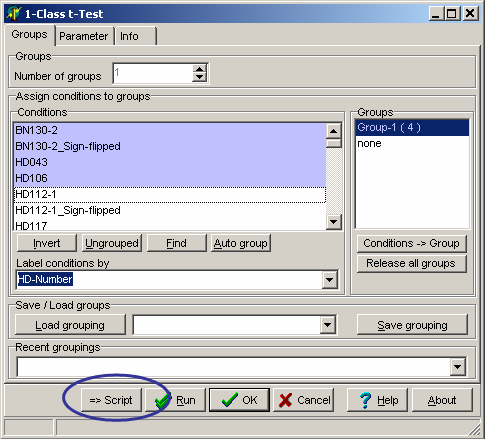Switch to the Parameter tab
Screen dimensions: 485x439
(x=84, y=36)
